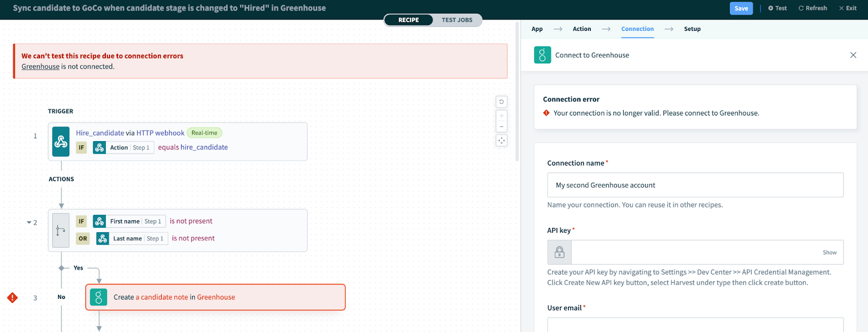Refresh the recipe editor

pos(813,8)
